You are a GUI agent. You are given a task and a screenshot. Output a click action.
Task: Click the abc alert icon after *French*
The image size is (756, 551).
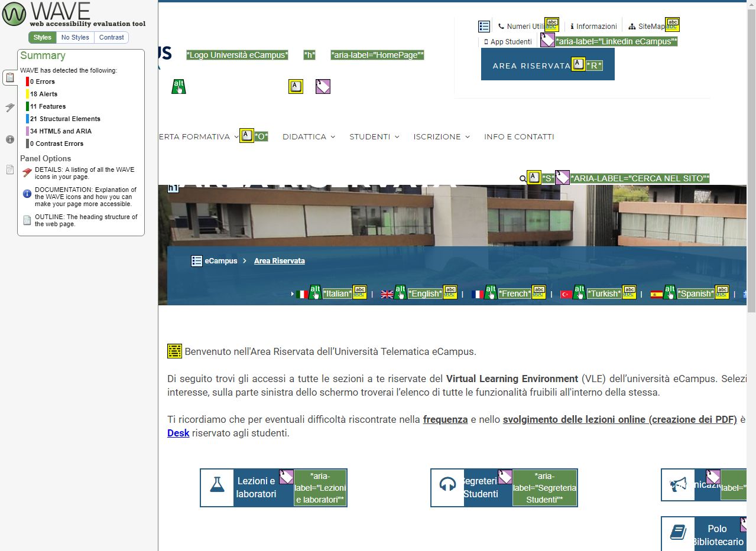tap(538, 292)
